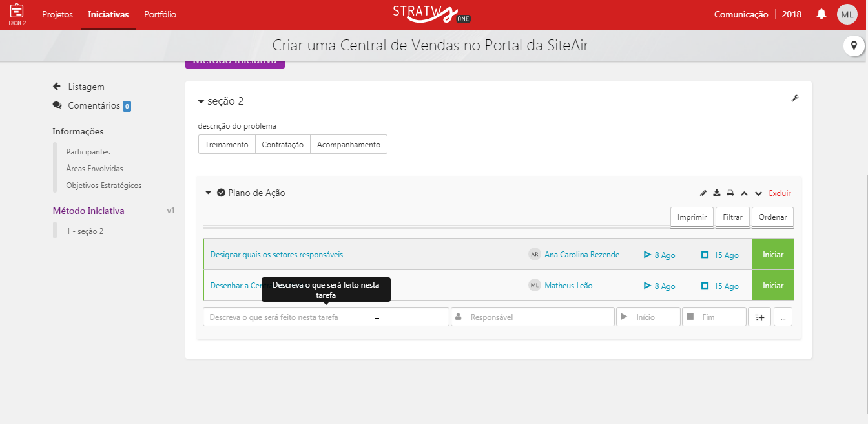This screenshot has height=424, width=868.
Task: Switch to the Portfólio tab
Action: tap(160, 14)
